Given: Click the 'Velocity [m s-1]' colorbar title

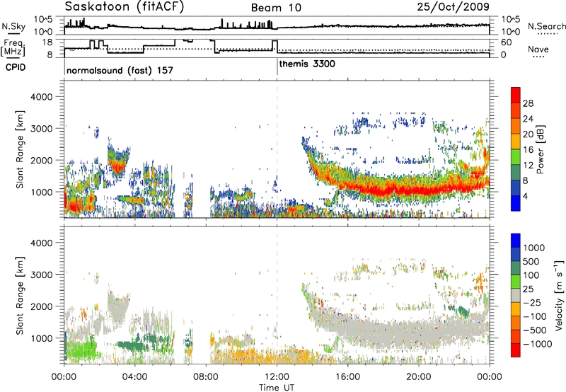Looking at the screenshot, I should (559, 295).
